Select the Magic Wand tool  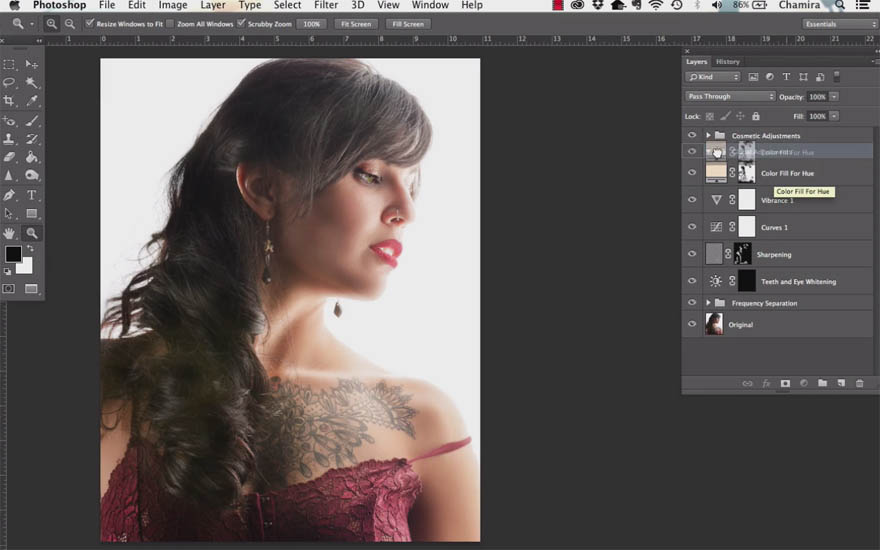31,82
